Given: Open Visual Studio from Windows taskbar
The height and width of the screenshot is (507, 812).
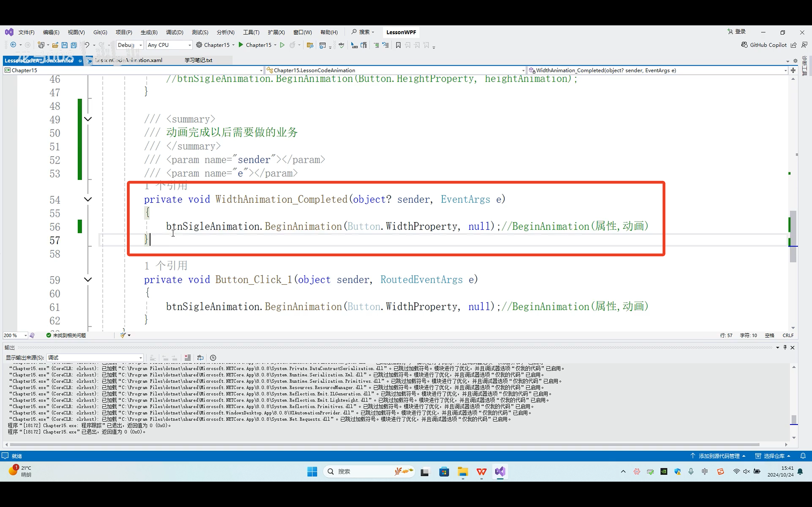Looking at the screenshot, I should [500, 472].
